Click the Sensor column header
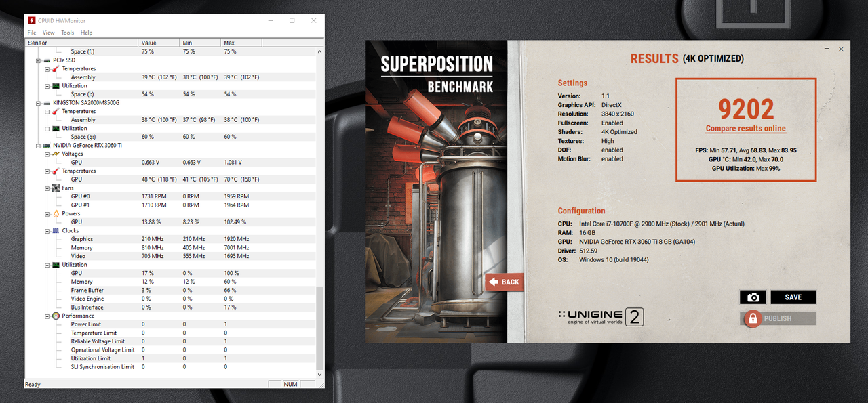The width and height of the screenshot is (868, 403). tap(81, 43)
